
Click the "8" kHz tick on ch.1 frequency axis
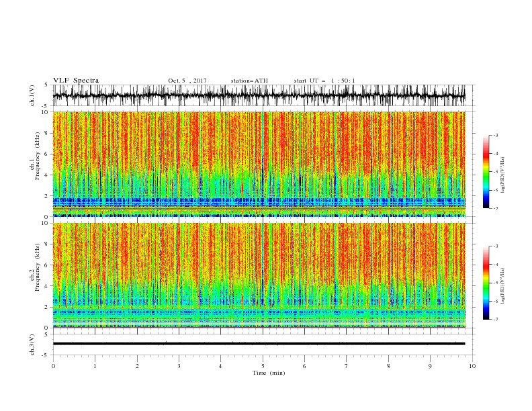[47, 133]
